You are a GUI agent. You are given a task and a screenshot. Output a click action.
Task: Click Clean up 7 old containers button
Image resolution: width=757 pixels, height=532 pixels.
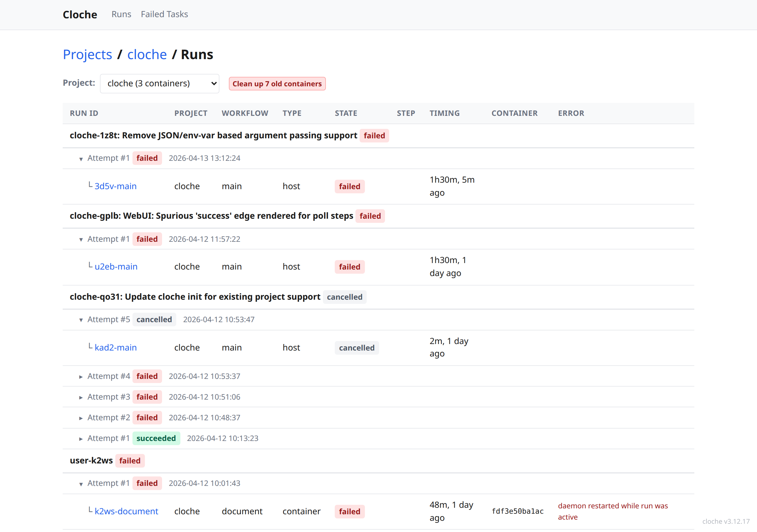click(277, 84)
